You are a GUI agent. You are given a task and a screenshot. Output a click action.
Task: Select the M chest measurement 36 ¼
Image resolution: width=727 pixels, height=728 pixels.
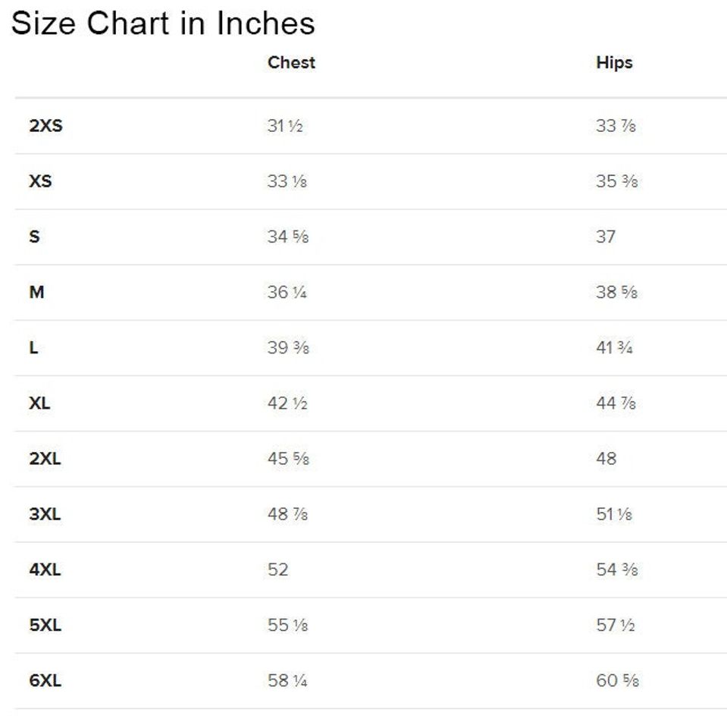pyautogui.click(x=287, y=293)
